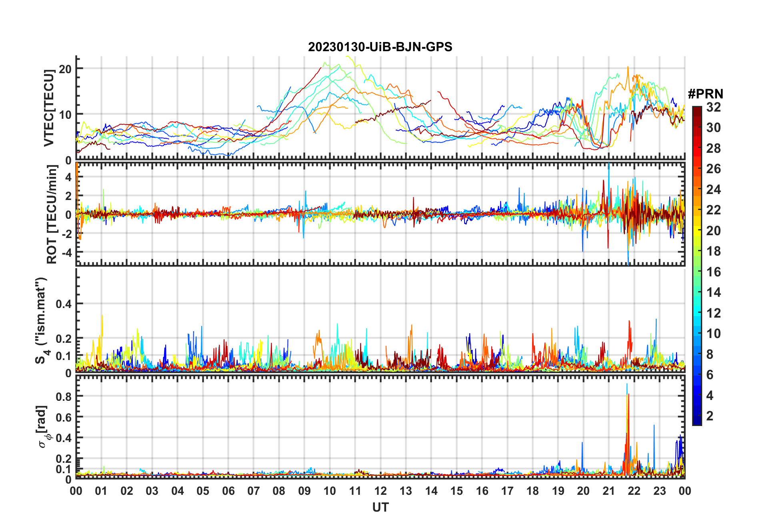Click the VTEC[TECU] axis label
The height and width of the screenshot is (532, 761).
coord(49,108)
